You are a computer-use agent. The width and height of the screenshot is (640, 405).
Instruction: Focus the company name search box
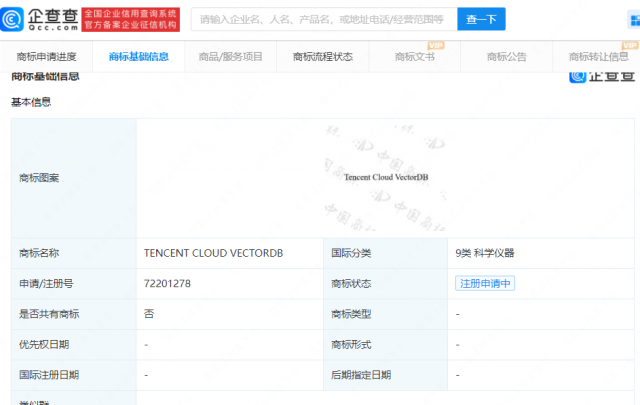pyautogui.click(x=324, y=19)
